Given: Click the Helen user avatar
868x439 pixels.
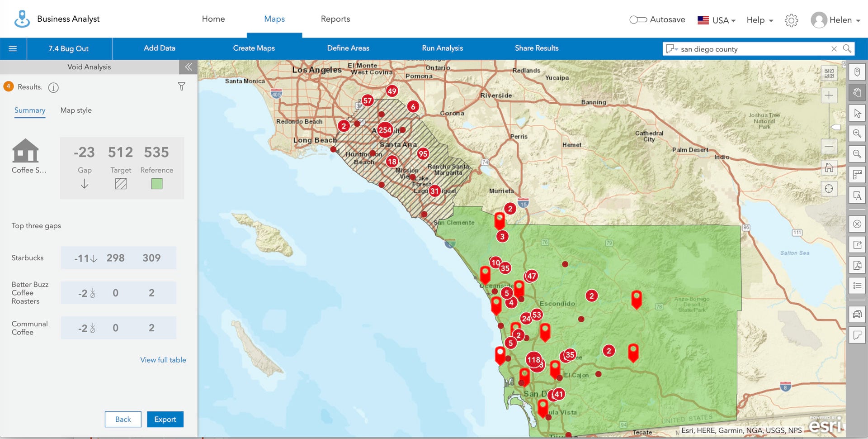Looking at the screenshot, I should click(819, 20).
